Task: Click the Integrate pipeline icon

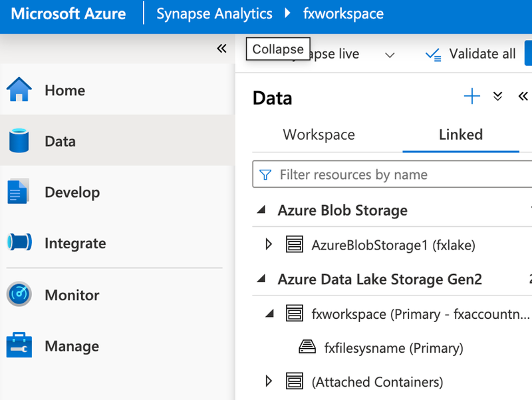Action: pyautogui.click(x=19, y=242)
